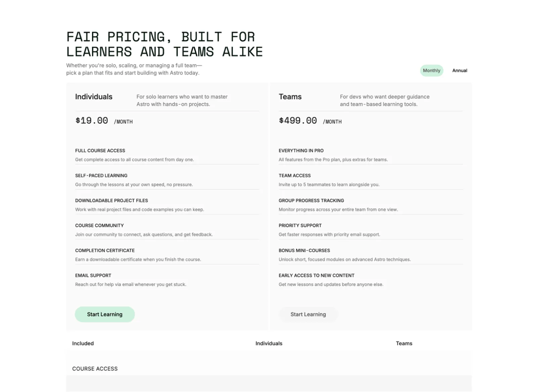Click the Included column header

[x=83, y=343]
